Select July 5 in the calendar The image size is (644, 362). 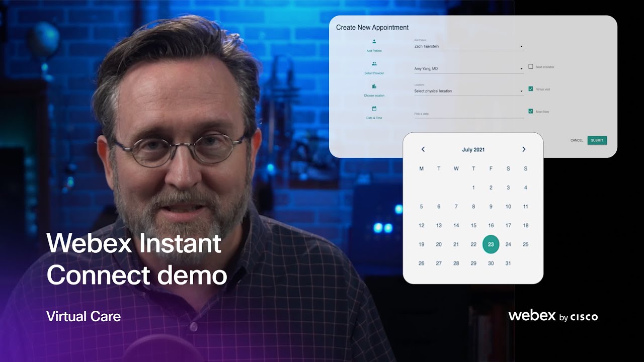pyautogui.click(x=421, y=207)
